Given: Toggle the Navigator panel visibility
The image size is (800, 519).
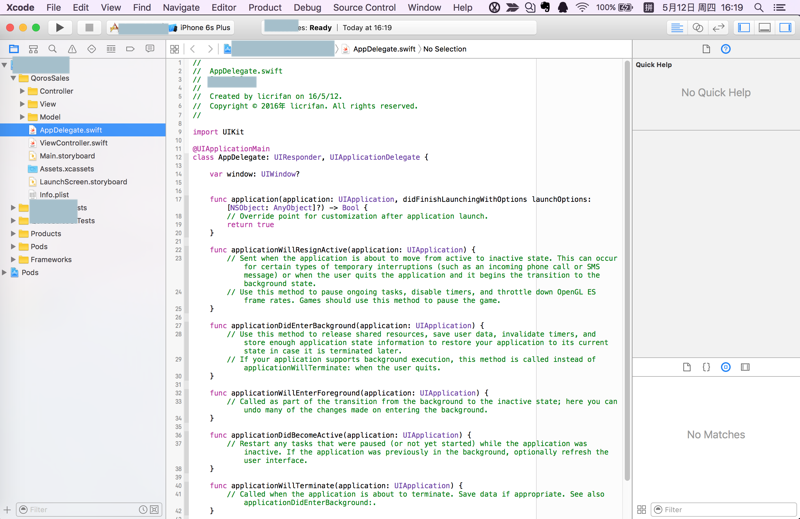Looking at the screenshot, I should 744,28.
